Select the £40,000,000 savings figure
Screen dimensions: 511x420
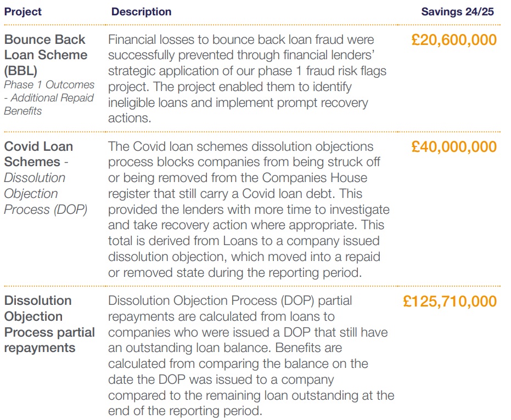tap(454, 147)
